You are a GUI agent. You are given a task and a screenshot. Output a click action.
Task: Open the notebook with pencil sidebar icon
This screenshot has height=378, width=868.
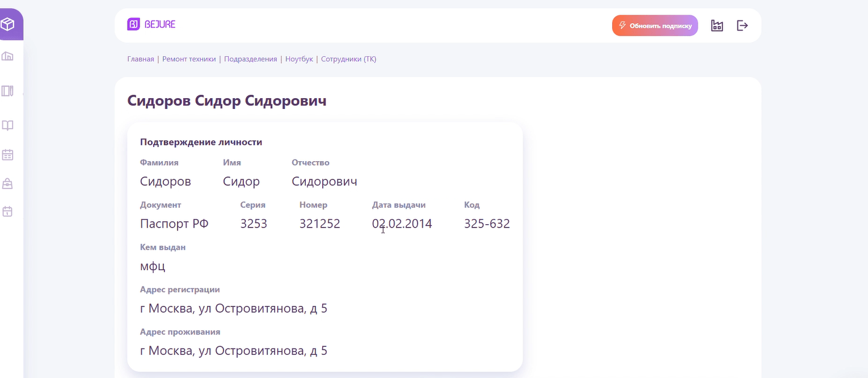[7, 91]
